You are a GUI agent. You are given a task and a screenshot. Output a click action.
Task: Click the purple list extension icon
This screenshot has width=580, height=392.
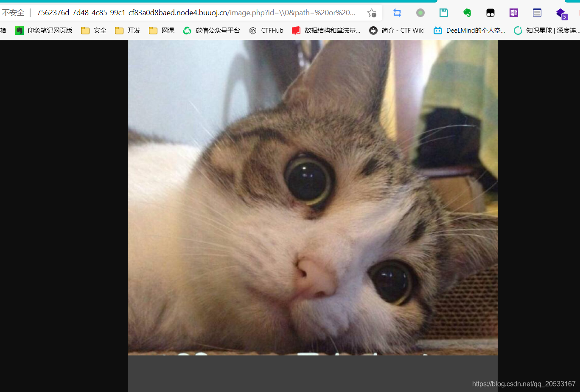[537, 13]
